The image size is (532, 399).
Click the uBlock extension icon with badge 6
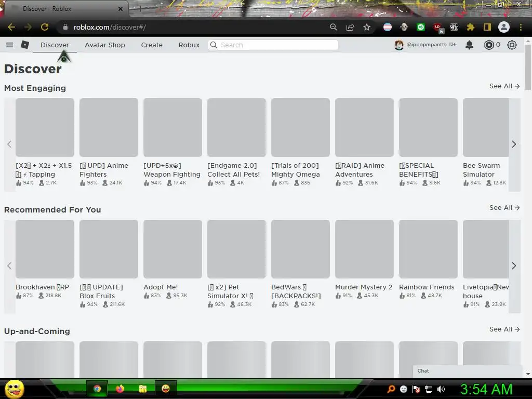pos(437,28)
